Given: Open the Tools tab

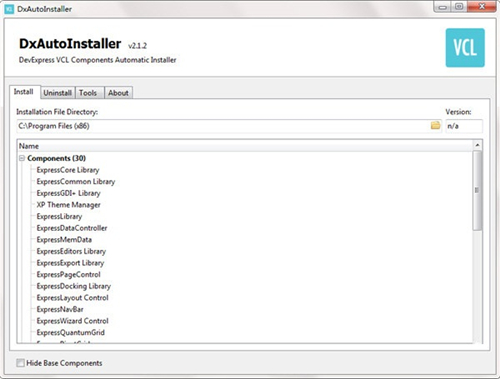Looking at the screenshot, I should 88,93.
